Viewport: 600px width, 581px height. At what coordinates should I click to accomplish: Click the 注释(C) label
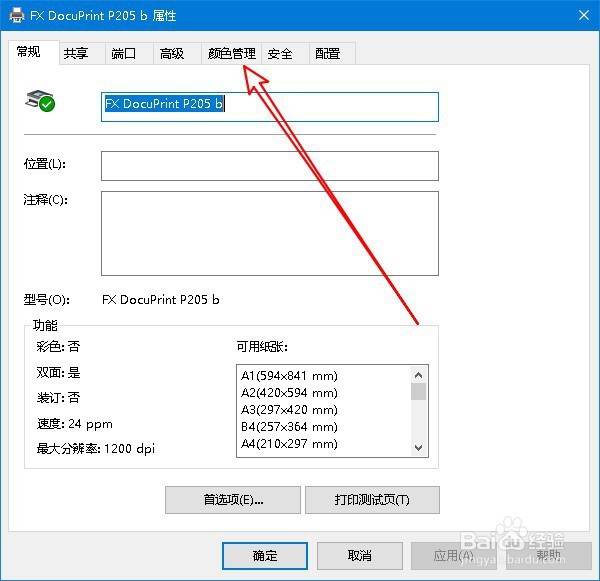(x=46, y=200)
